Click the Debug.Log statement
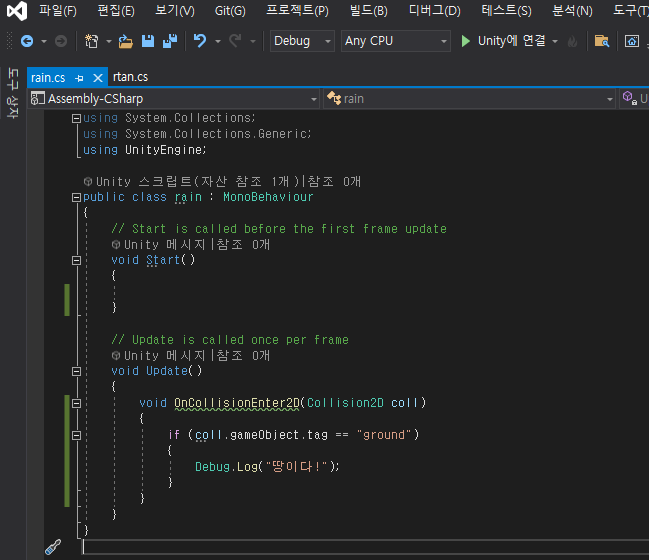This screenshot has height=560, width=649. (x=267, y=466)
